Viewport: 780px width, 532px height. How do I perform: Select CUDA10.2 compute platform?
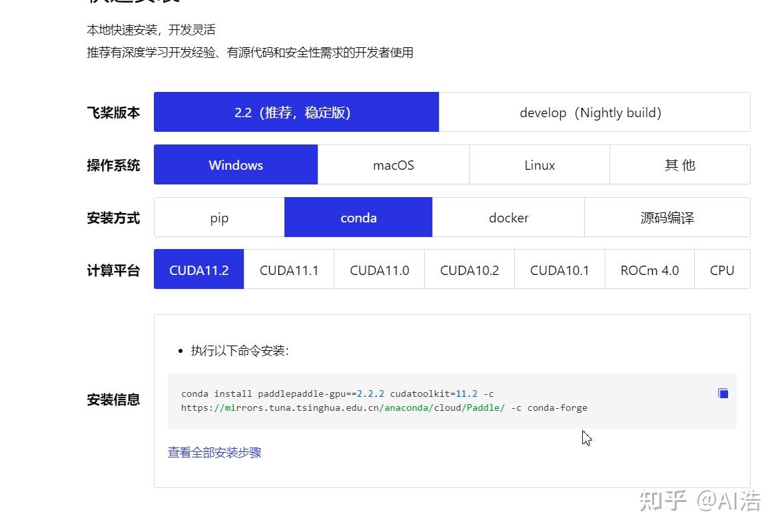coord(469,269)
